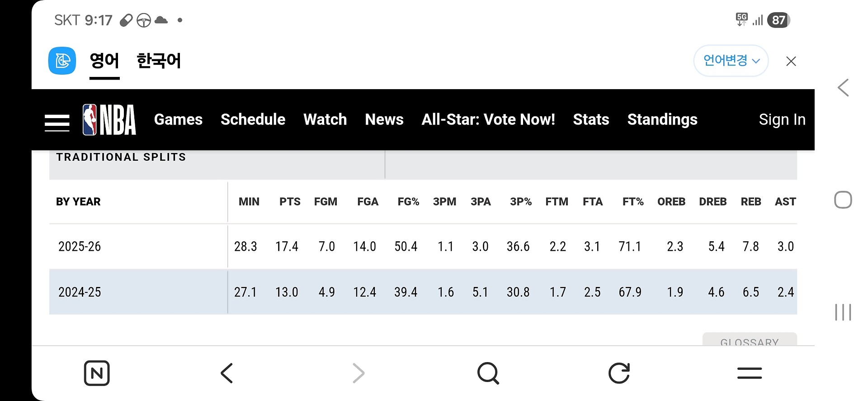The image size is (868, 401).
Task: Switch to the 영어 tab
Action: click(x=104, y=61)
